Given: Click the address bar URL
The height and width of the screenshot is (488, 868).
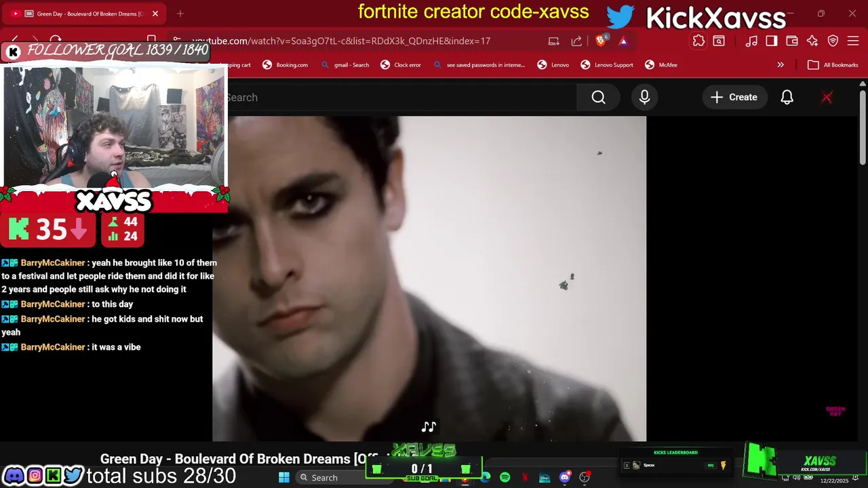Looking at the screenshot, I should pos(341,41).
